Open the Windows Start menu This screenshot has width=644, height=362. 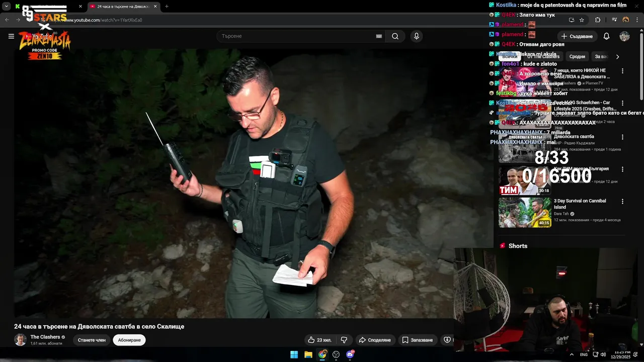(294, 354)
